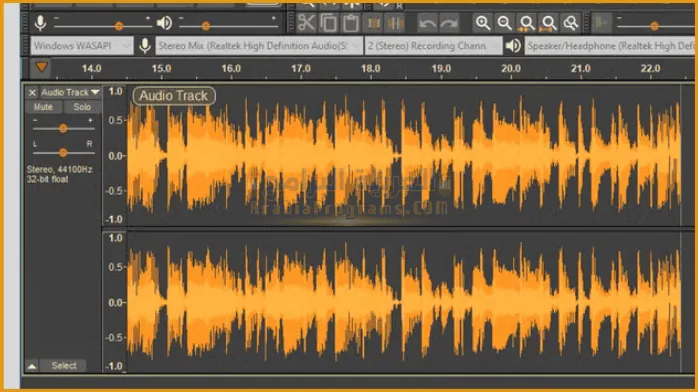Image resolution: width=698 pixels, height=392 pixels.
Task: Click the lower channel waveform at 20.0 seconds
Action: point(511,302)
